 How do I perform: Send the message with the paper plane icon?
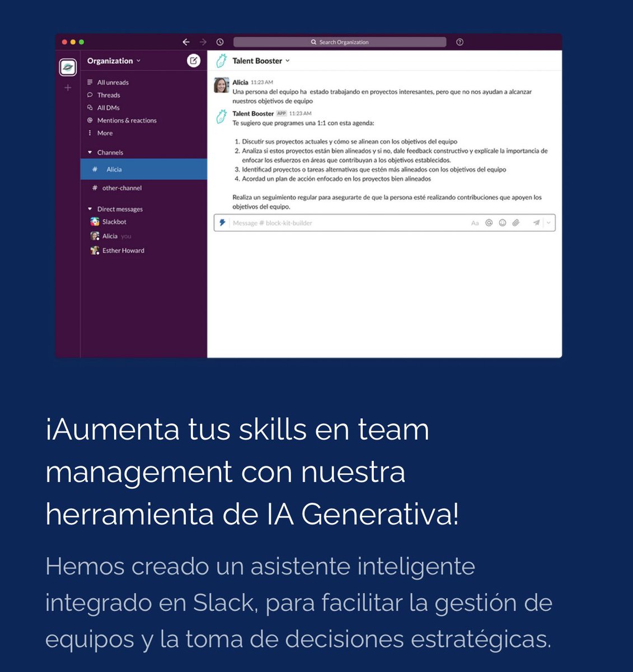(536, 223)
